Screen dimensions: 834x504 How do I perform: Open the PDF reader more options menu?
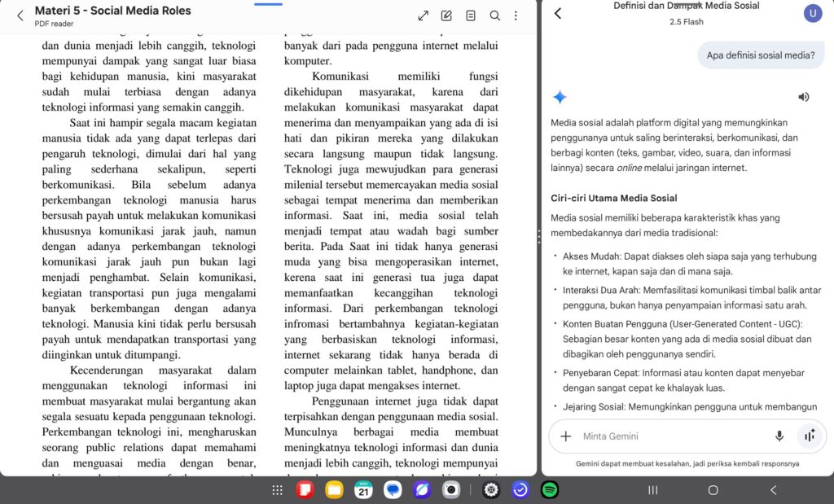point(516,15)
